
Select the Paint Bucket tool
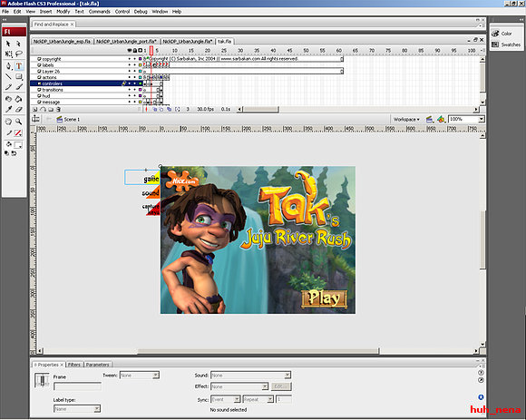pyautogui.click(x=19, y=99)
